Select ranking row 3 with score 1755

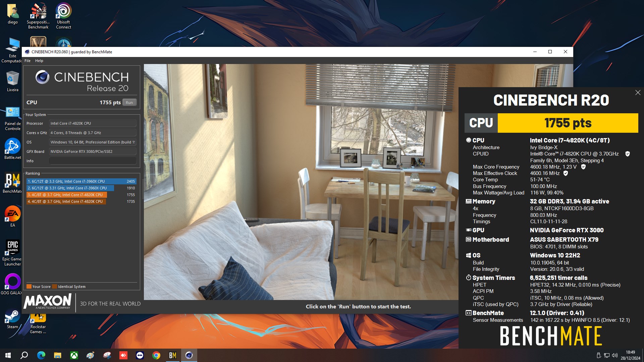click(x=81, y=195)
